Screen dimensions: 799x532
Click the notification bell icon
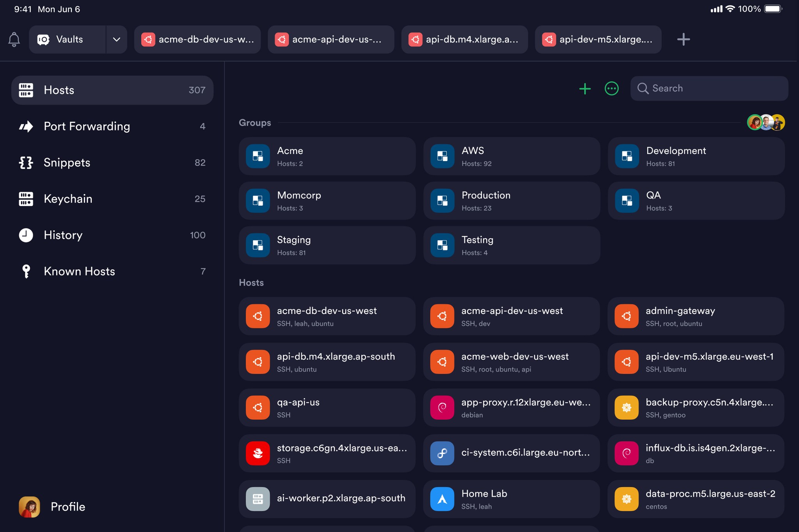14,39
